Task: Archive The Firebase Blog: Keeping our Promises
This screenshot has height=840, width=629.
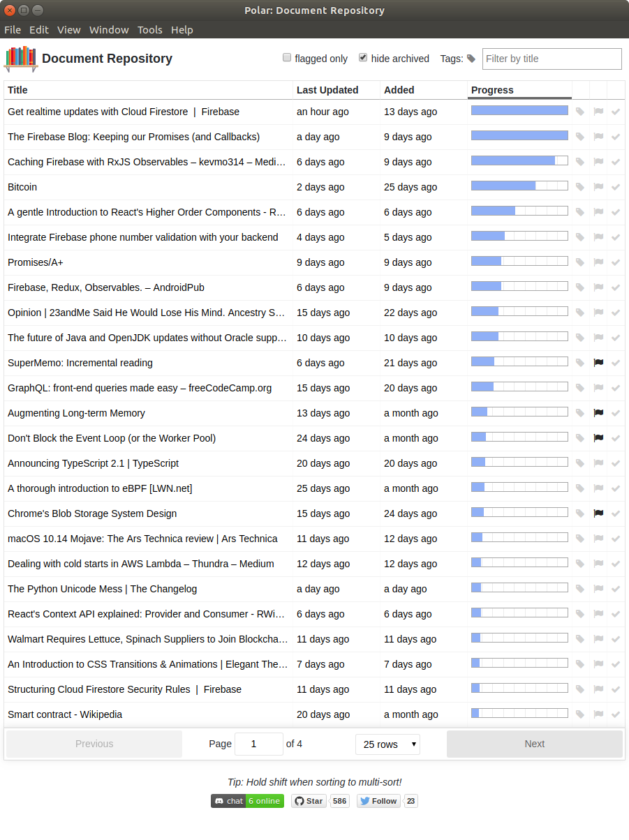Action: (x=616, y=137)
